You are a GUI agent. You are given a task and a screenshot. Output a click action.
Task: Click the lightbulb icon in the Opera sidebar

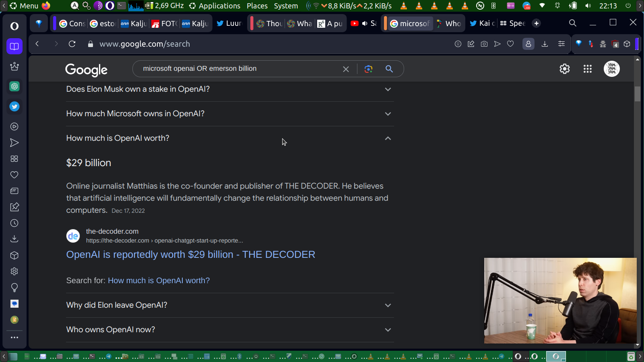pyautogui.click(x=14, y=288)
